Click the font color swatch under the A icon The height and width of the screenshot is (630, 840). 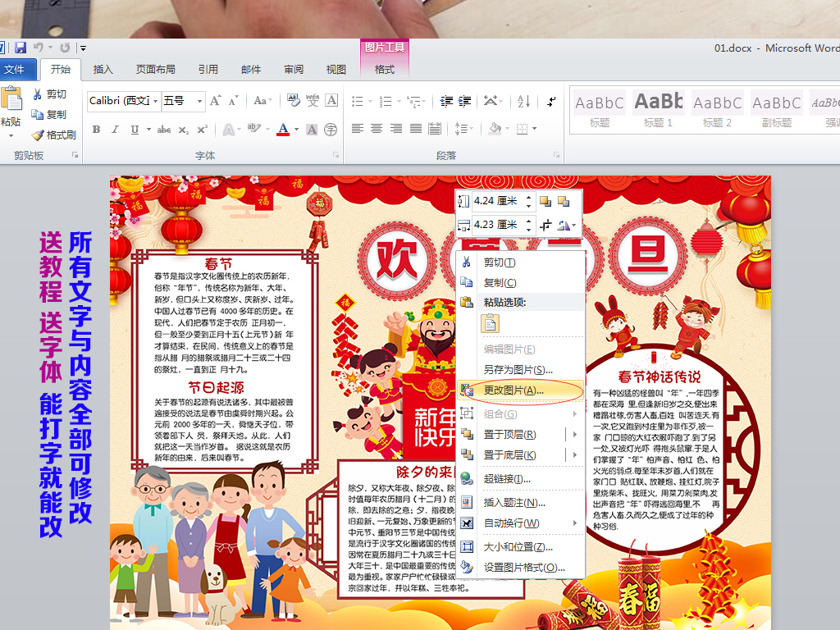coord(283,134)
